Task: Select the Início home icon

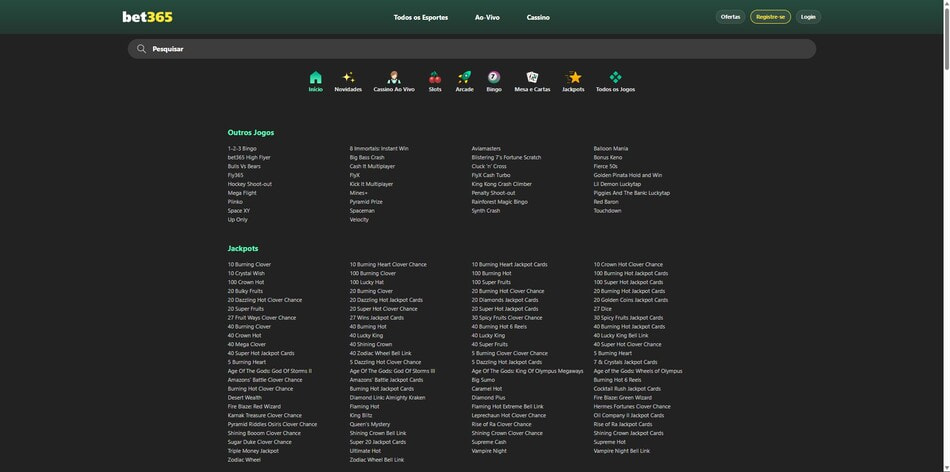Action: point(316,78)
